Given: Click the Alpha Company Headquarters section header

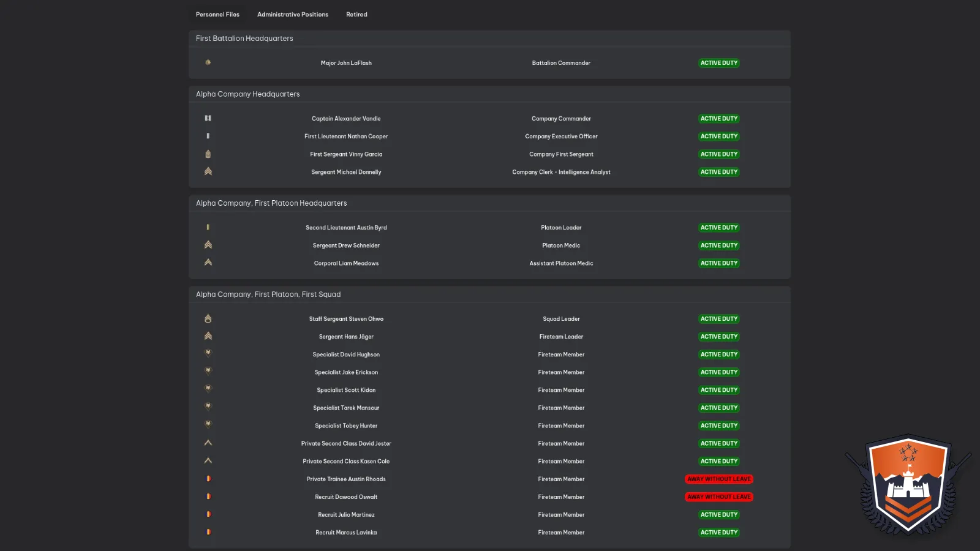Looking at the screenshot, I should 247,94.
